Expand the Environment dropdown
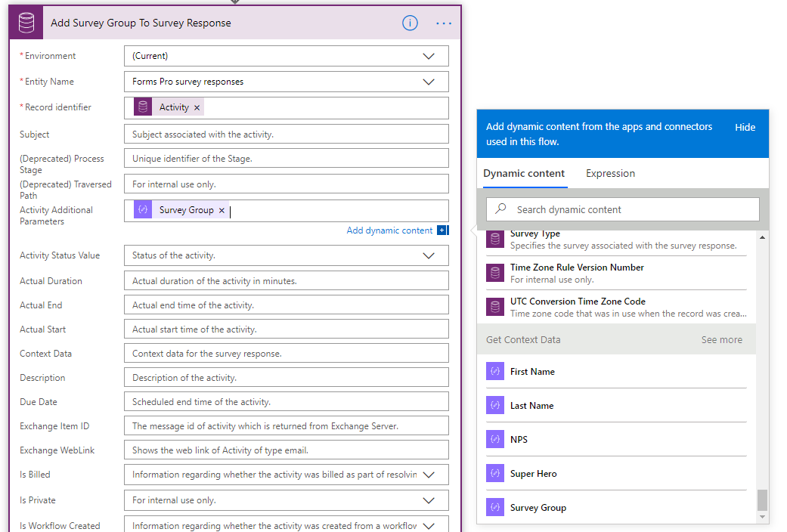Viewport: 787px width, 532px height. 429,55
